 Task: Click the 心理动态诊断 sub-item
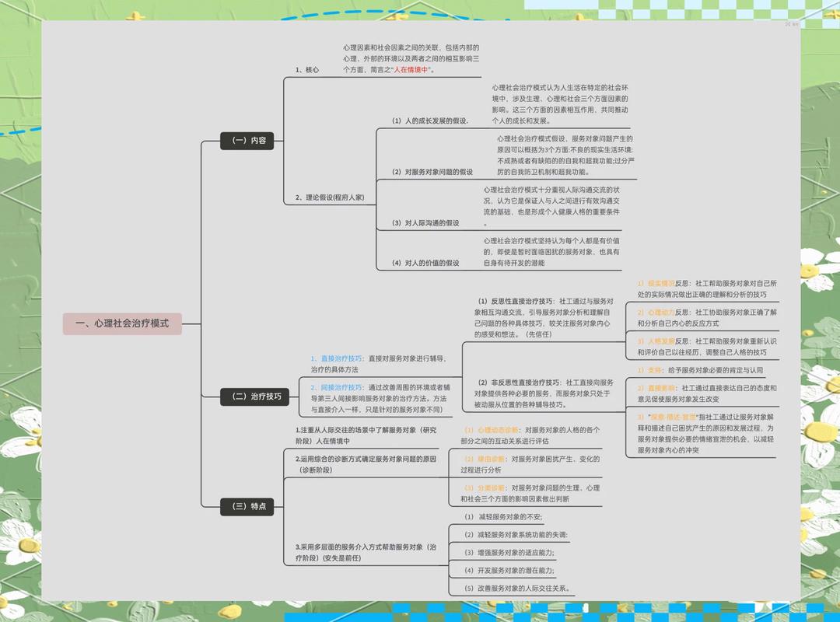point(530,435)
